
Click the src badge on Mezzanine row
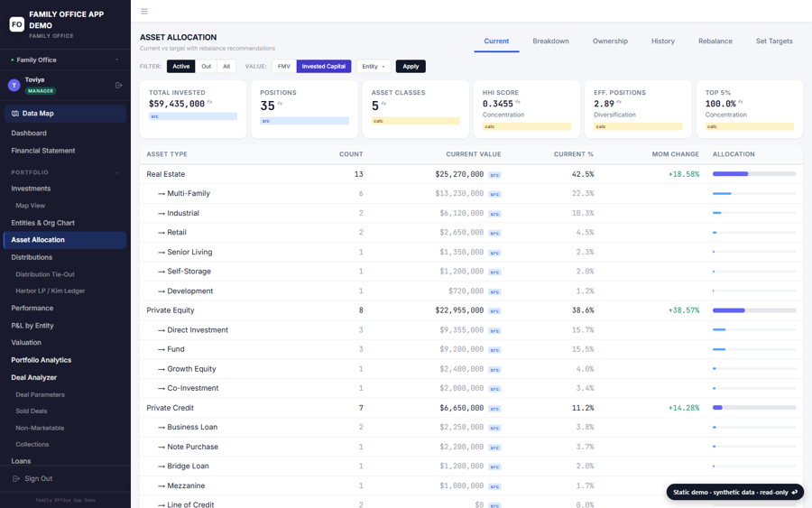494,486
